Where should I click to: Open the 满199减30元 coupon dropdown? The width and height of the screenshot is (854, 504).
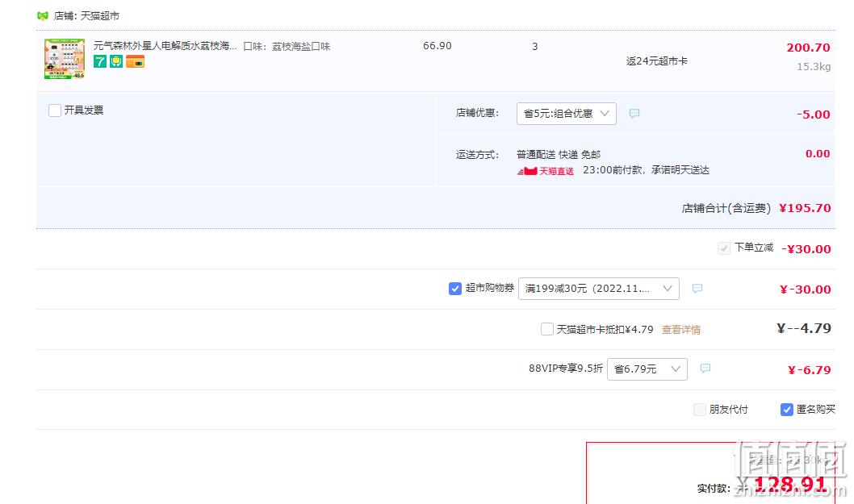pos(599,289)
